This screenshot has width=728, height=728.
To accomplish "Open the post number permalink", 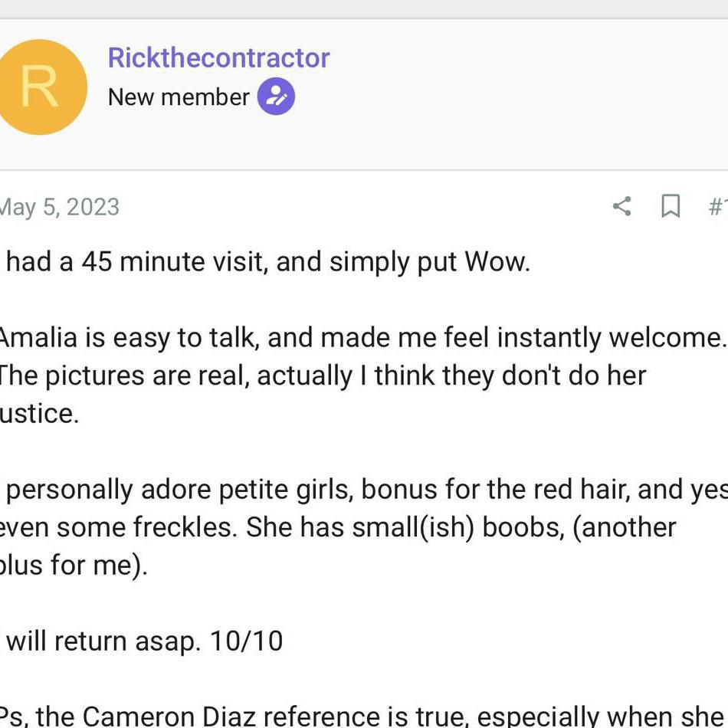I will (x=717, y=206).
